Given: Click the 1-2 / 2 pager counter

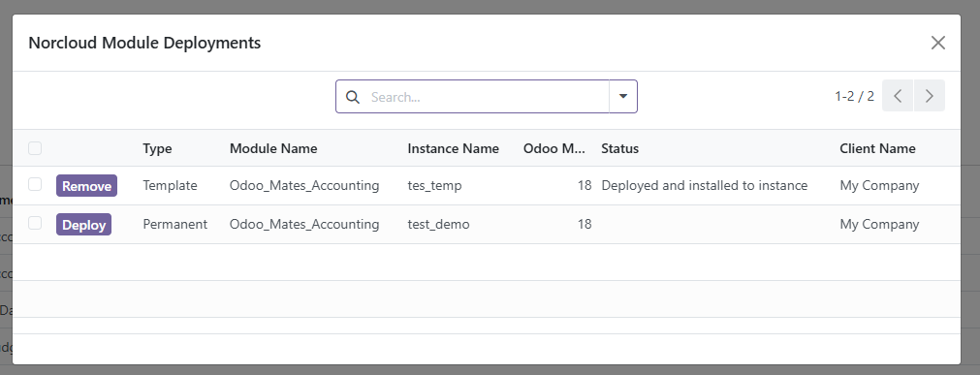Looking at the screenshot, I should pos(854,96).
